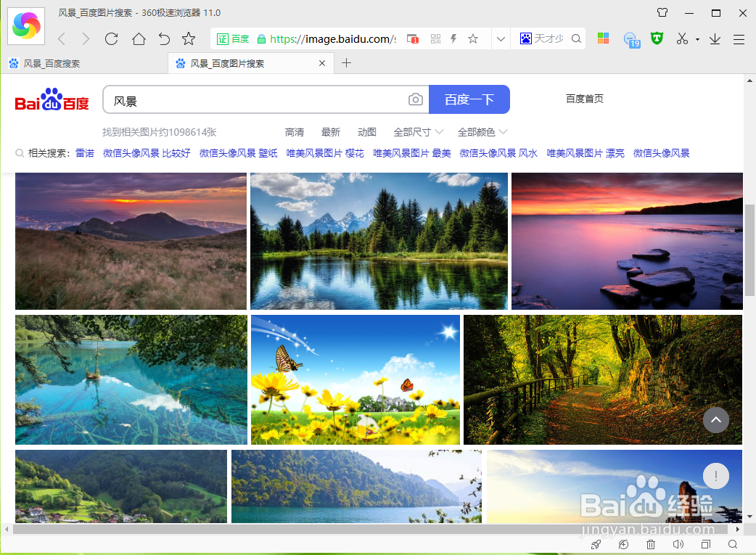Click the QR code icon in the toolbar

click(x=435, y=38)
